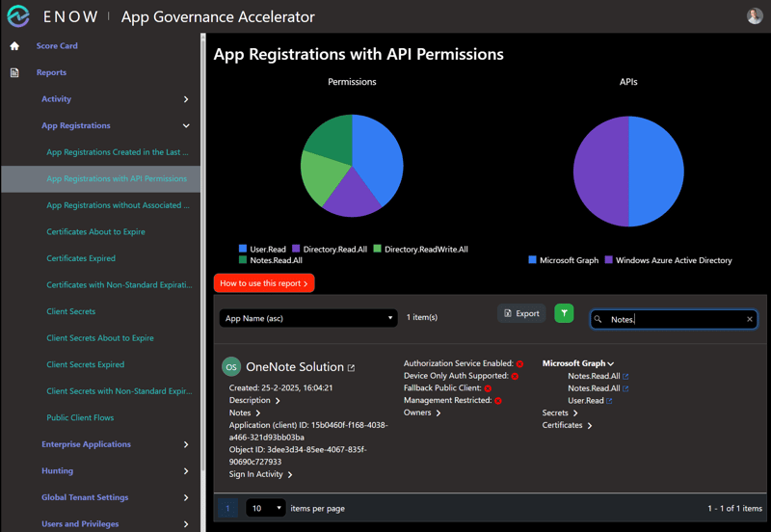
Task: Open external link icon for first Notes.Read.All
Action: (x=625, y=376)
